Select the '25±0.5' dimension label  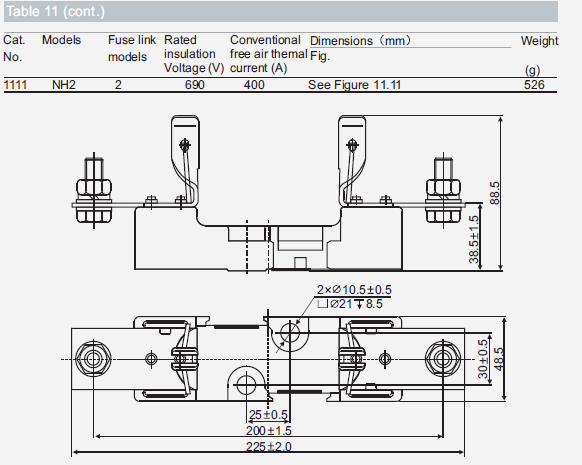click(x=268, y=415)
